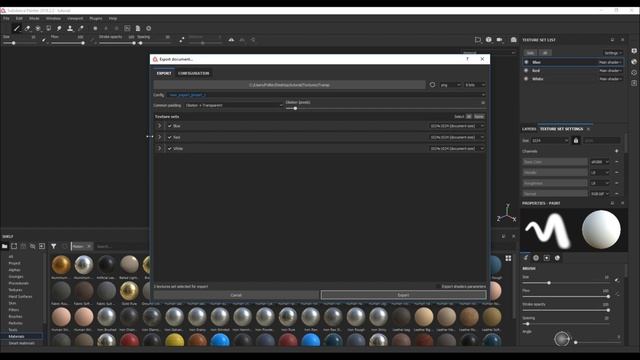The image size is (640, 360).
Task: Switch to the Layers tab
Action: point(529,129)
